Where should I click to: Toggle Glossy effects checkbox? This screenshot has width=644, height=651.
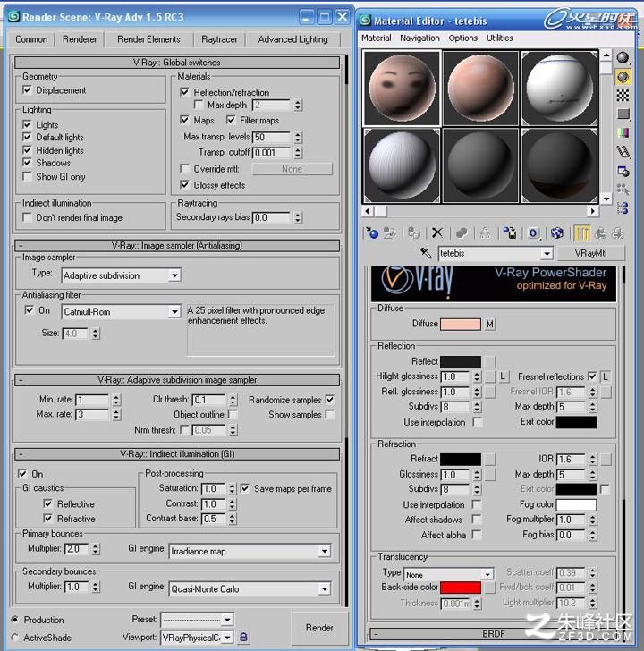pos(184,184)
